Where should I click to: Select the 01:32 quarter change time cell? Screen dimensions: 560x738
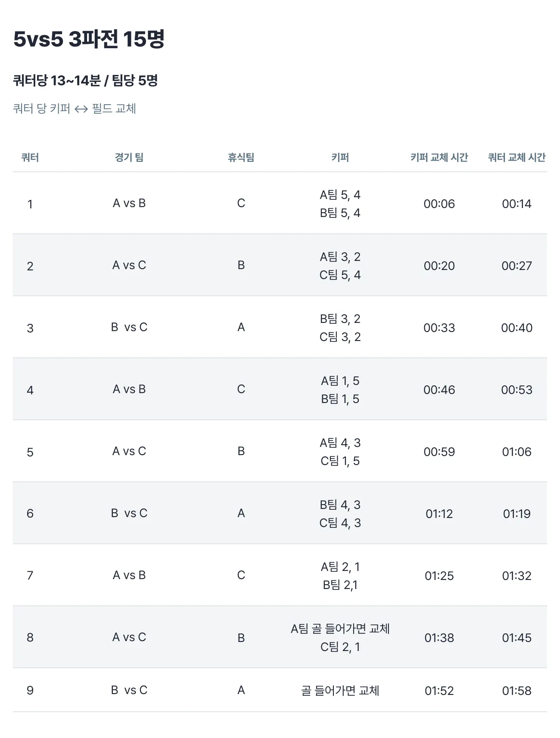pyautogui.click(x=516, y=576)
